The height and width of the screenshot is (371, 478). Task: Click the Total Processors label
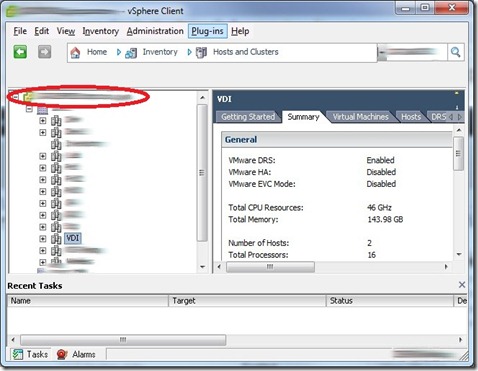(x=258, y=255)
